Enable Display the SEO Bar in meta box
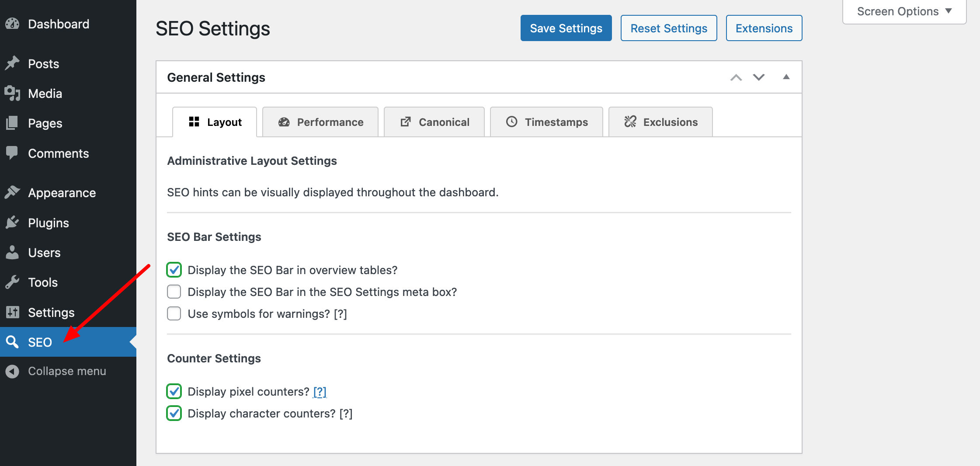 (174, 292)
